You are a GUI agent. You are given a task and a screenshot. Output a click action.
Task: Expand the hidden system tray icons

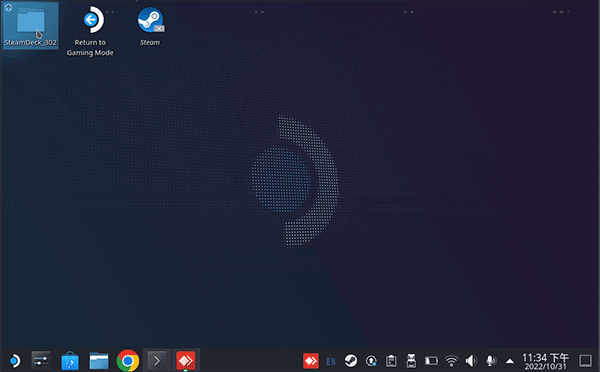(x=510, y=361)
